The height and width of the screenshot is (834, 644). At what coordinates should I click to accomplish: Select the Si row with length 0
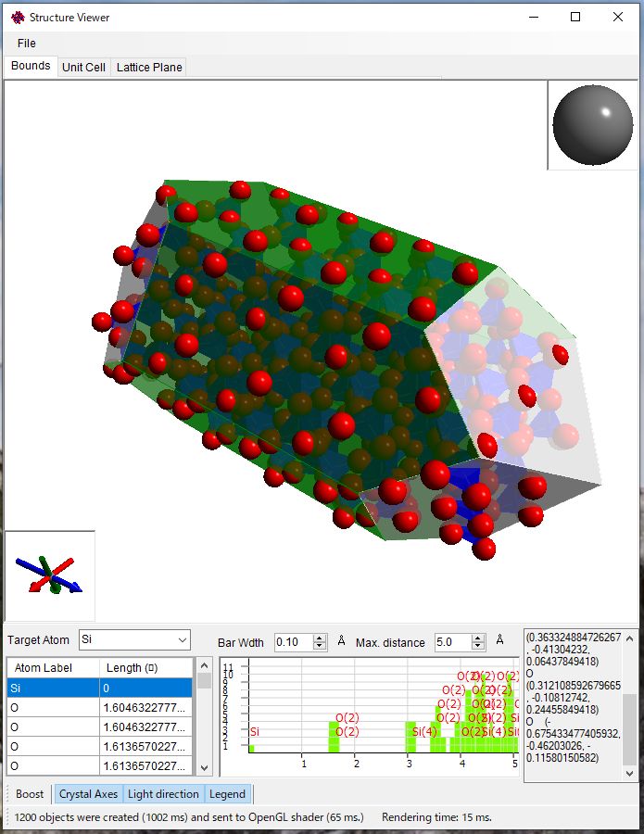99,688
